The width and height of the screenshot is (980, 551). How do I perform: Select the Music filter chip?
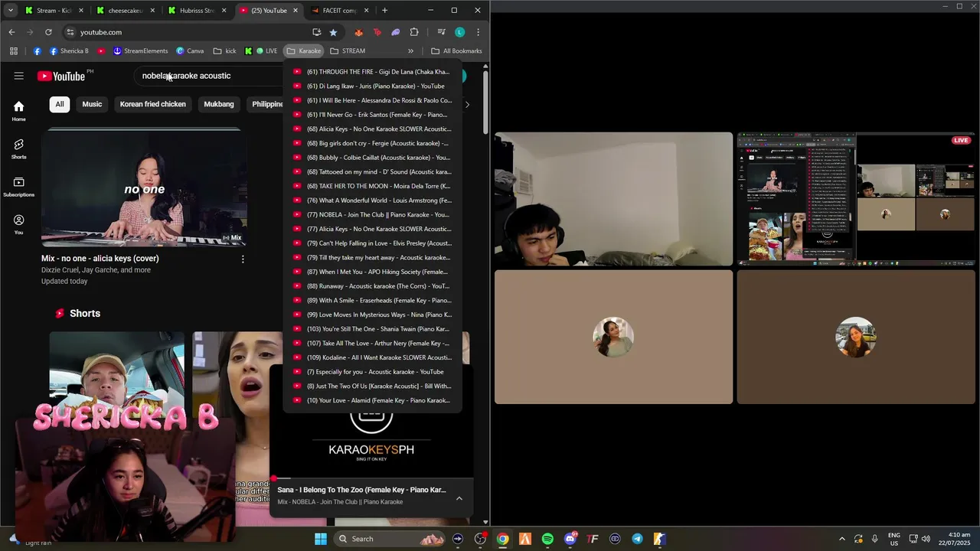(92, 104)
